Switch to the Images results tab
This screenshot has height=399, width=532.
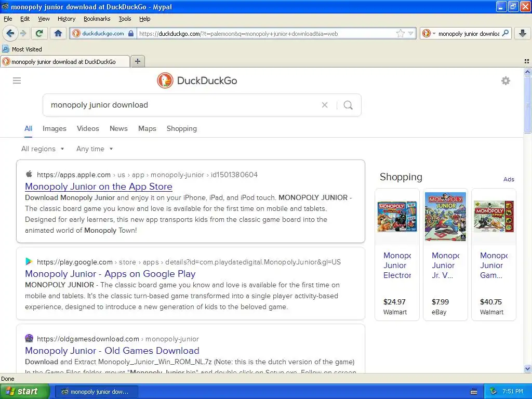(54, 129)
